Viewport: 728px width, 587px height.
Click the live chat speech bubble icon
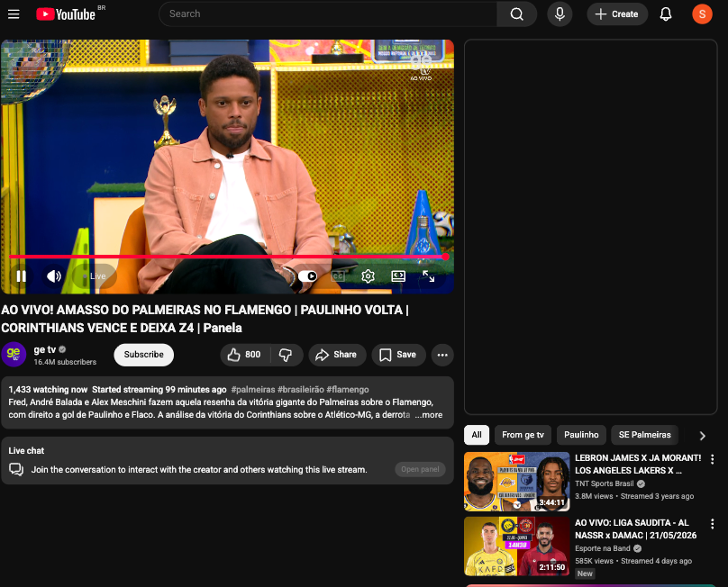tap(16, 470)
